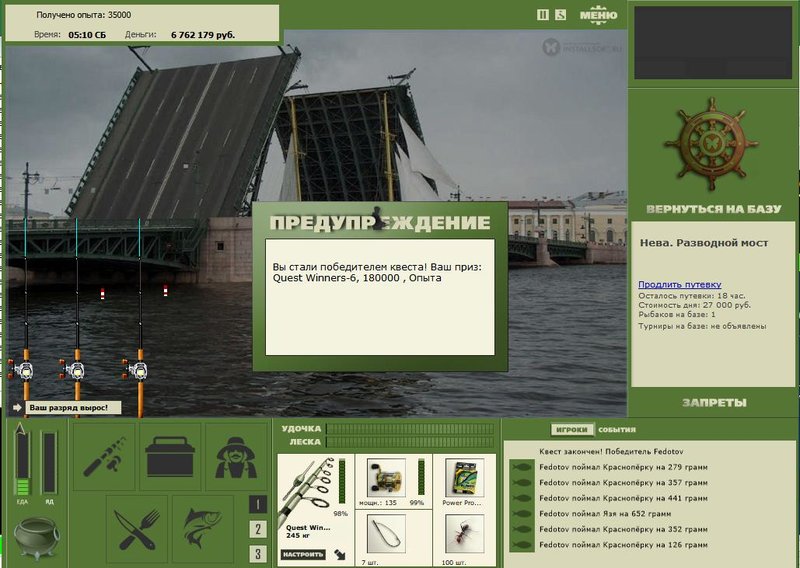Open the fishing rod tackle icon
800x568 pixels.
tap(105, 457)
